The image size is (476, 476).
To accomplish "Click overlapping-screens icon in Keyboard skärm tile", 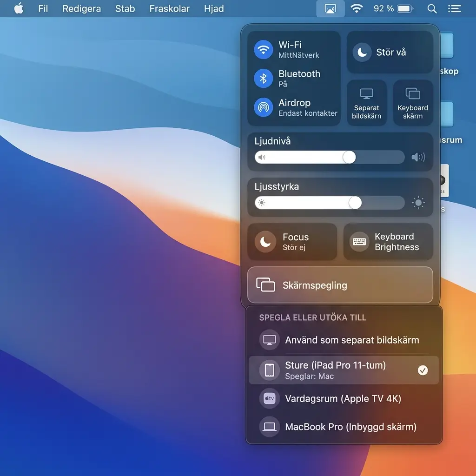I will click(x=413, y=93).
